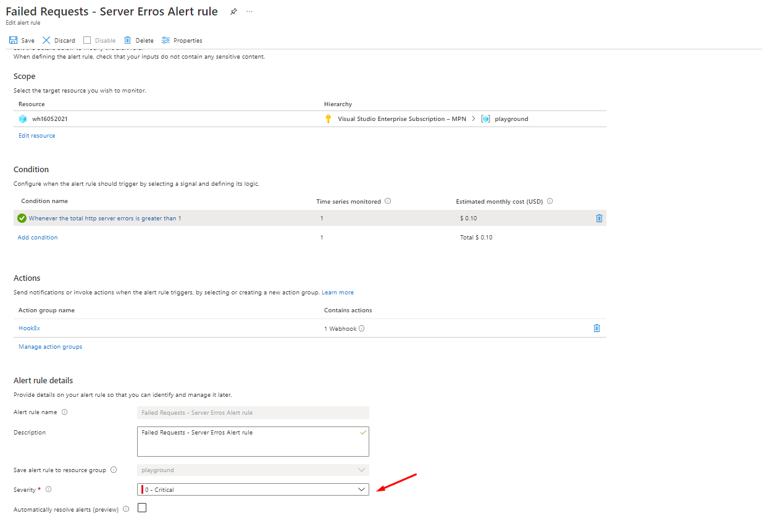762x532 pixels.
Task: Click the Edit resource link
Action: click(x=37, y=135)
